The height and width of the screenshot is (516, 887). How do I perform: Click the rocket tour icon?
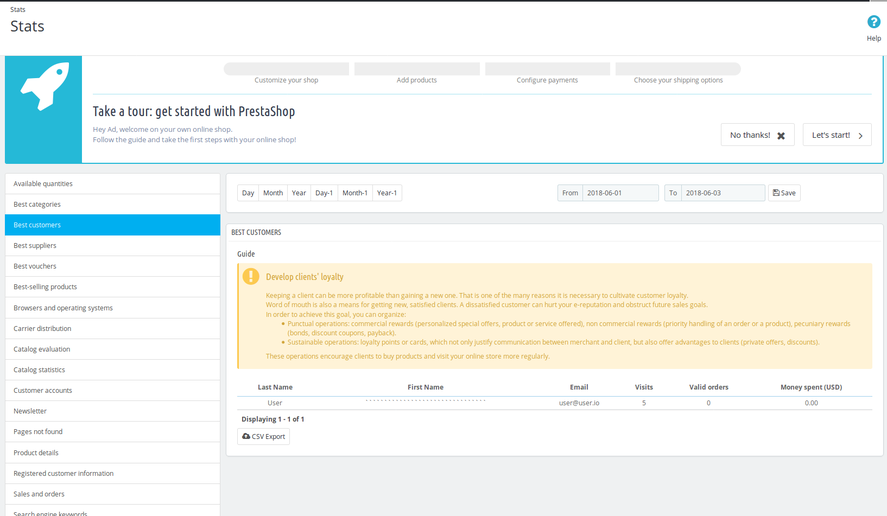45,86
